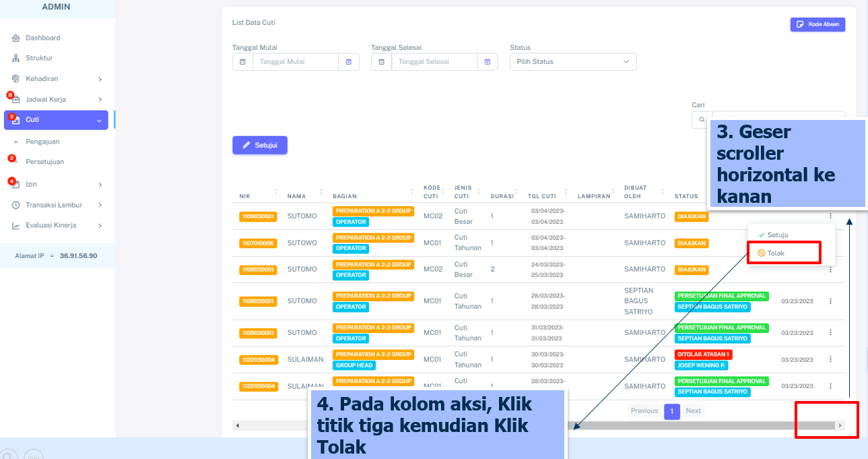Image resolution: width=868 pixels, height=459 pixels.
Task: Click calendar icon right of Tanggal Selesai field
Action: coord(488,62)
